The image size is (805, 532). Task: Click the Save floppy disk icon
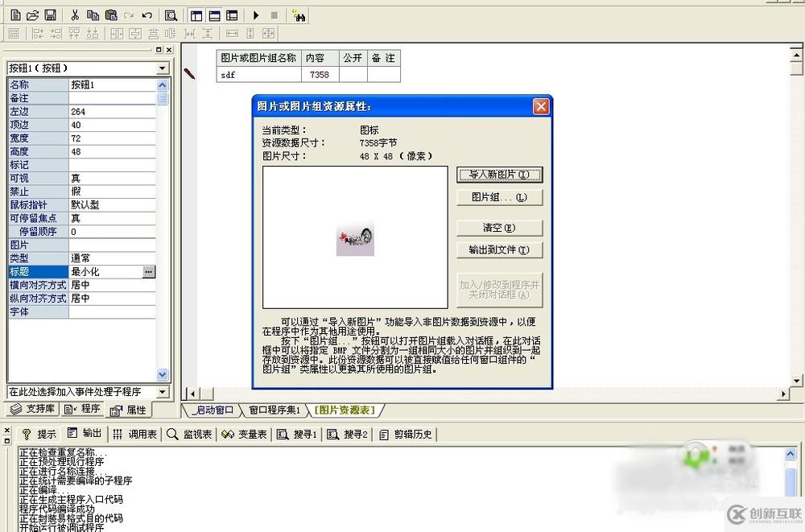coord(50,15)
